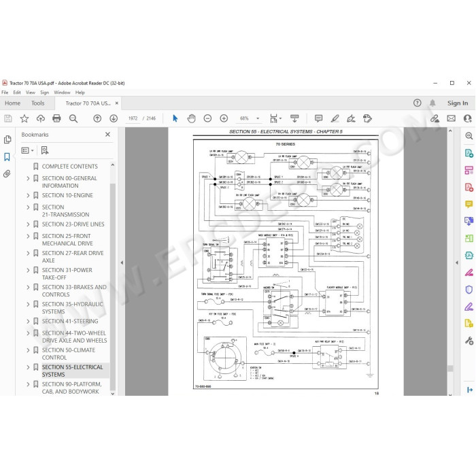Toggle the Bookmarks panel icon
Image resolution: width=476 pixels, height=476 pixels.
click(7, 157)
